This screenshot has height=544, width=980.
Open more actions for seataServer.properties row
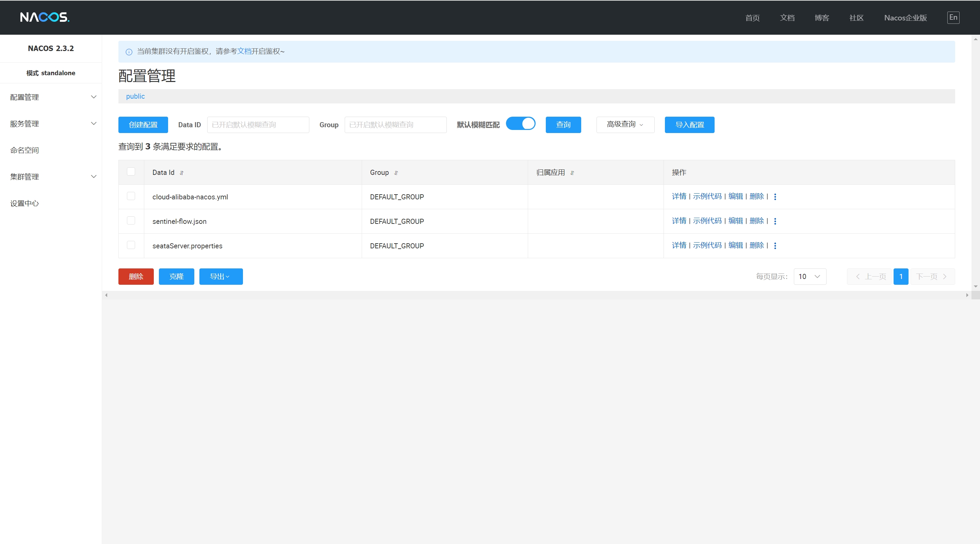pyautogui.click(x=775, y=246)
